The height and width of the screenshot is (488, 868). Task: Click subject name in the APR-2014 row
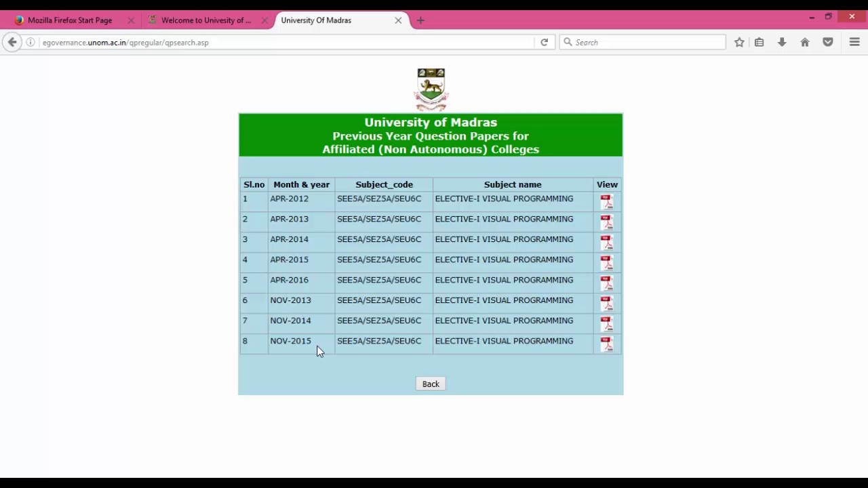coord(504,239)
